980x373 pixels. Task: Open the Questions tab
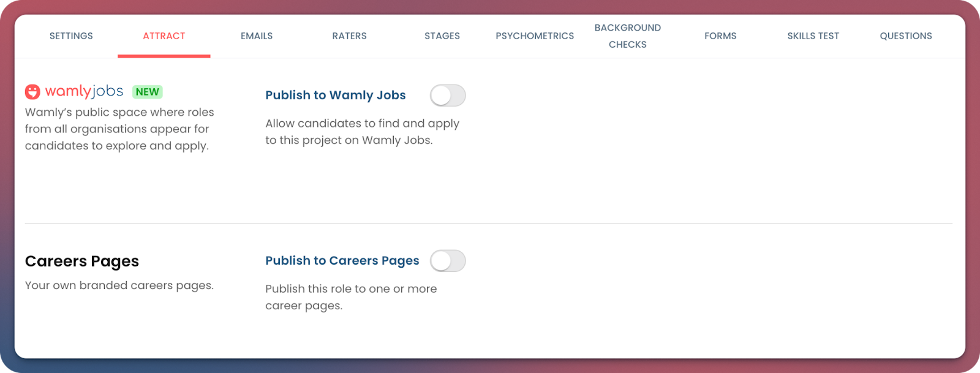pos(906,36)
